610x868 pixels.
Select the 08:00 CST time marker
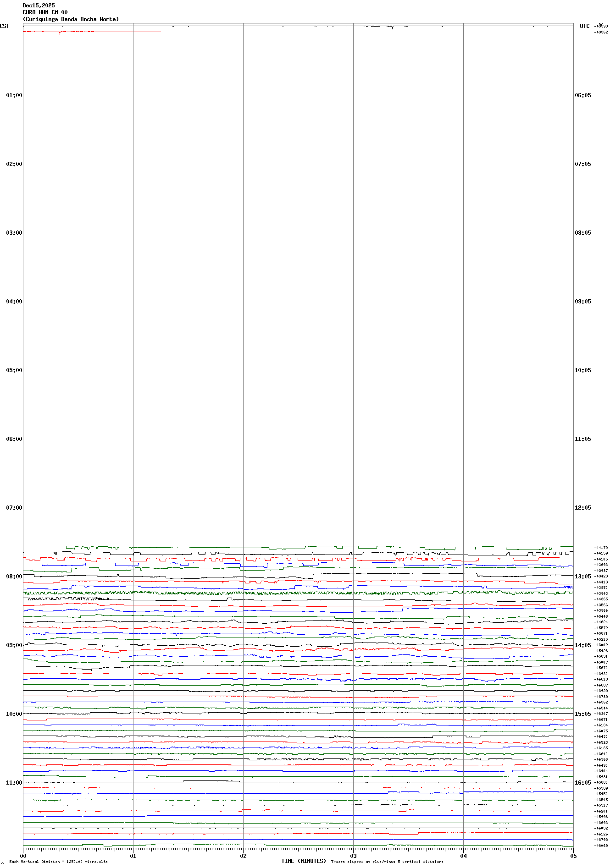click(14, 577)
